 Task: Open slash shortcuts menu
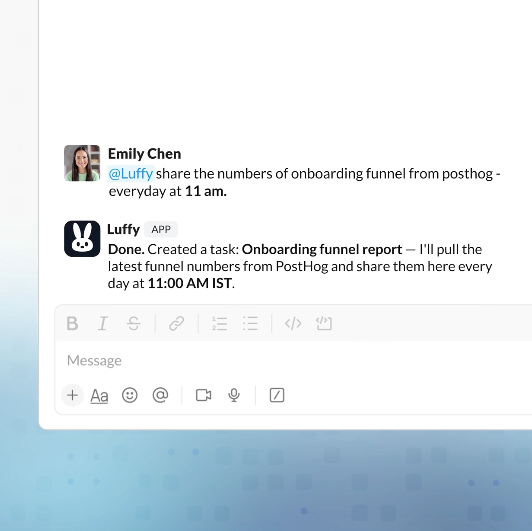coord(277,395)
